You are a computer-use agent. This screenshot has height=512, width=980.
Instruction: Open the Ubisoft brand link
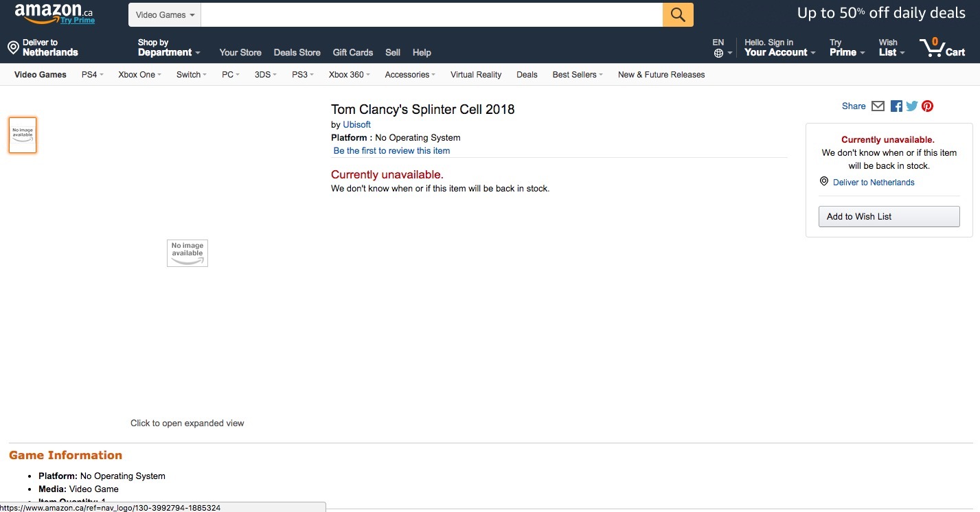[356, 125]
